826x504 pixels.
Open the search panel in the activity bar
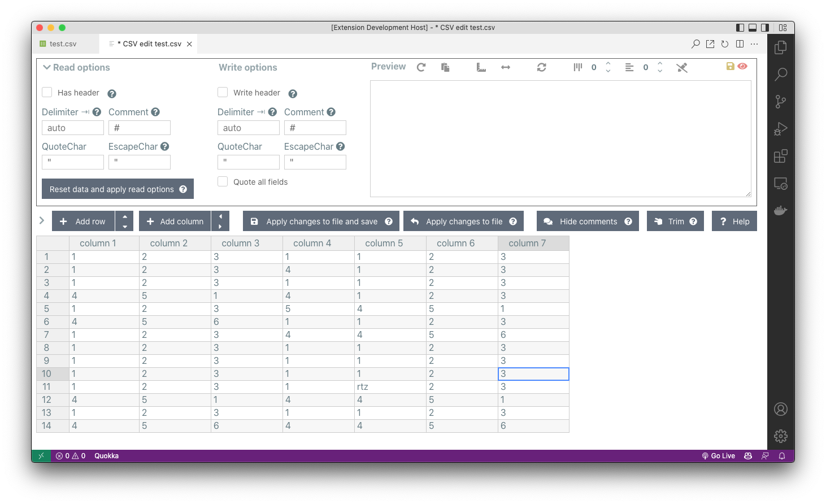[x=780, y=74]
